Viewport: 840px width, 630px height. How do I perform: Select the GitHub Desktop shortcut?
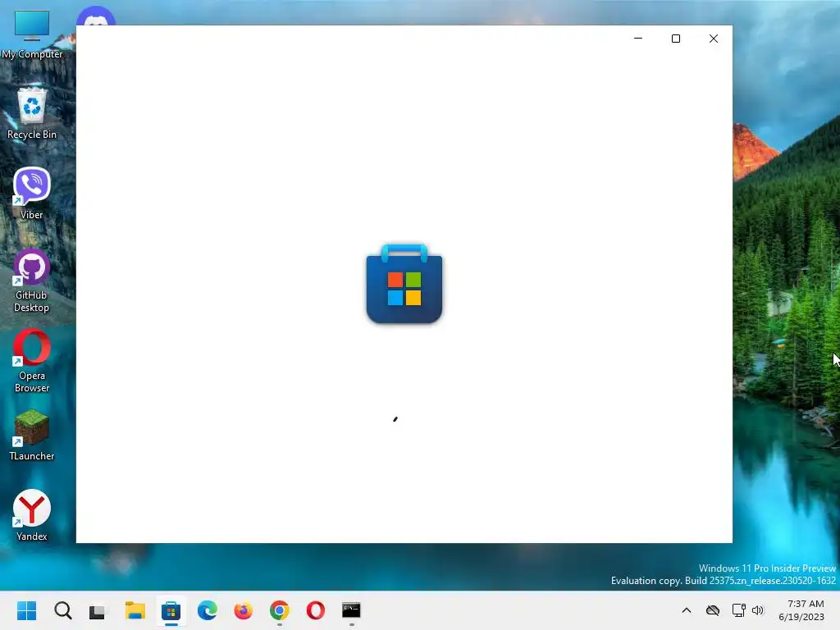[x=32, y=281]
